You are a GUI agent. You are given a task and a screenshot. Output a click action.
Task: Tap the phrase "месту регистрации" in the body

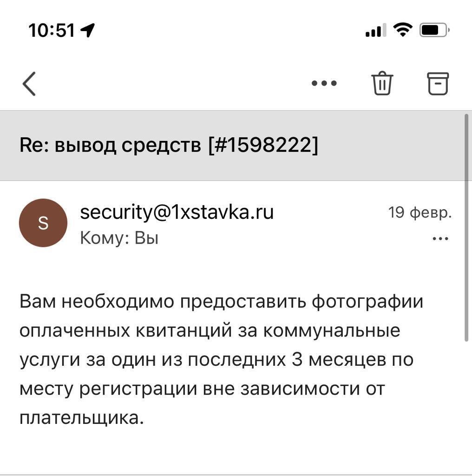[109, 389]
